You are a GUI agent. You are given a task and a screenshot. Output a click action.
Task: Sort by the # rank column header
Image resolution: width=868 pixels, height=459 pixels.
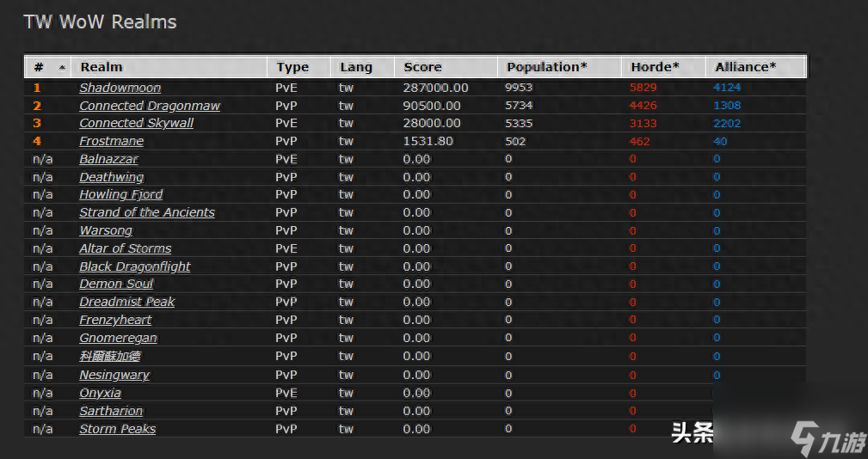coord(47,67)
